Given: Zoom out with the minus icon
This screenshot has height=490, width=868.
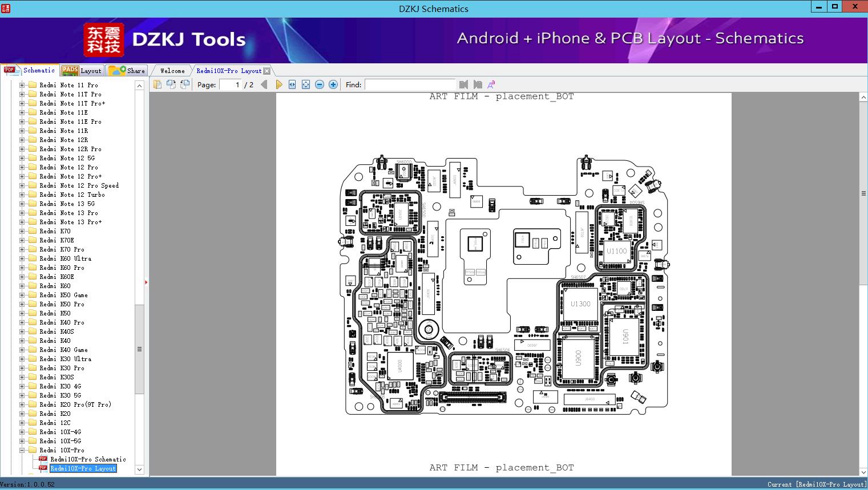Looking at the screenshot, I should click(x=320, y=84).
